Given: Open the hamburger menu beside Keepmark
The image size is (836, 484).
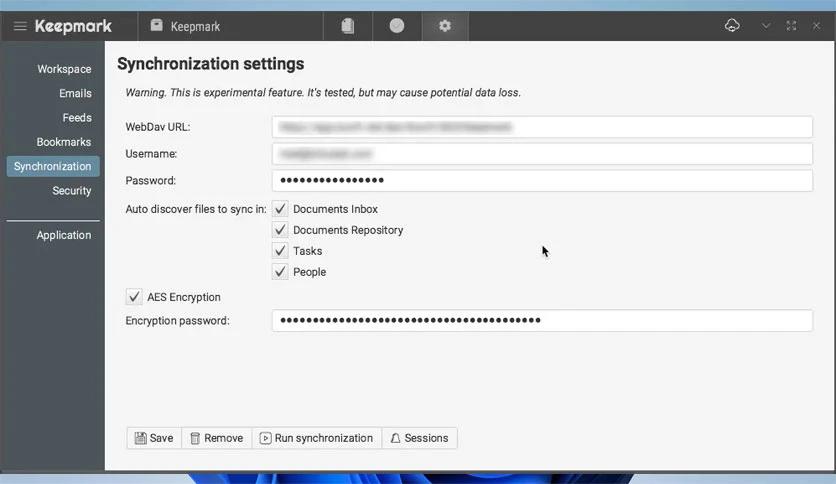Looking at the screenshot, I should (20, 26).
